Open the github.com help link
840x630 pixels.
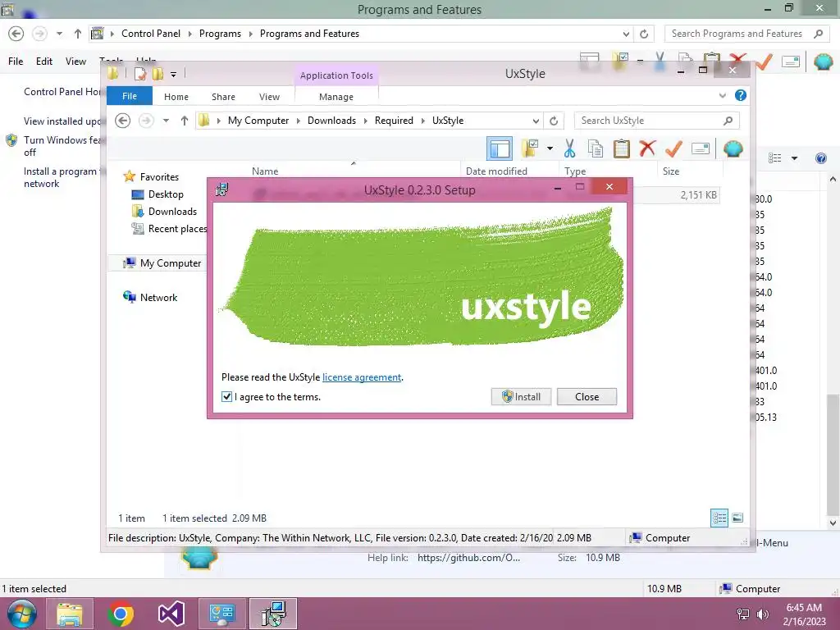tap(468, 558)
